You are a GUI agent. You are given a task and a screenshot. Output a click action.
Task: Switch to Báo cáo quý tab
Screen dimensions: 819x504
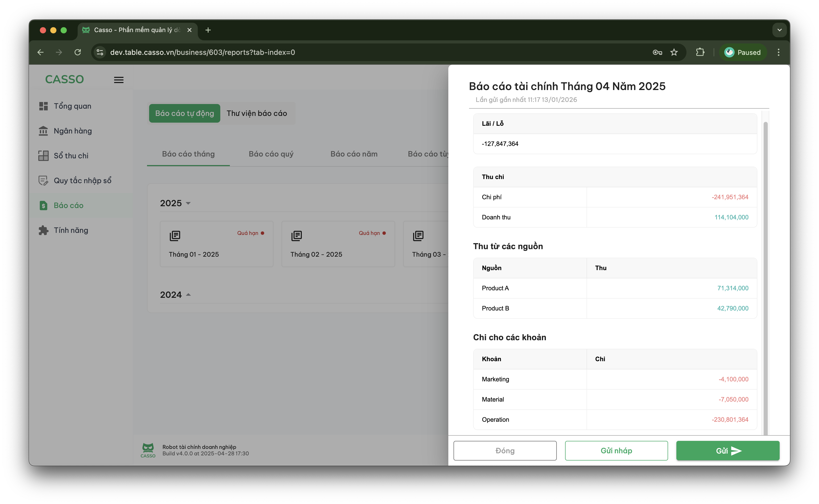point(271,154)
